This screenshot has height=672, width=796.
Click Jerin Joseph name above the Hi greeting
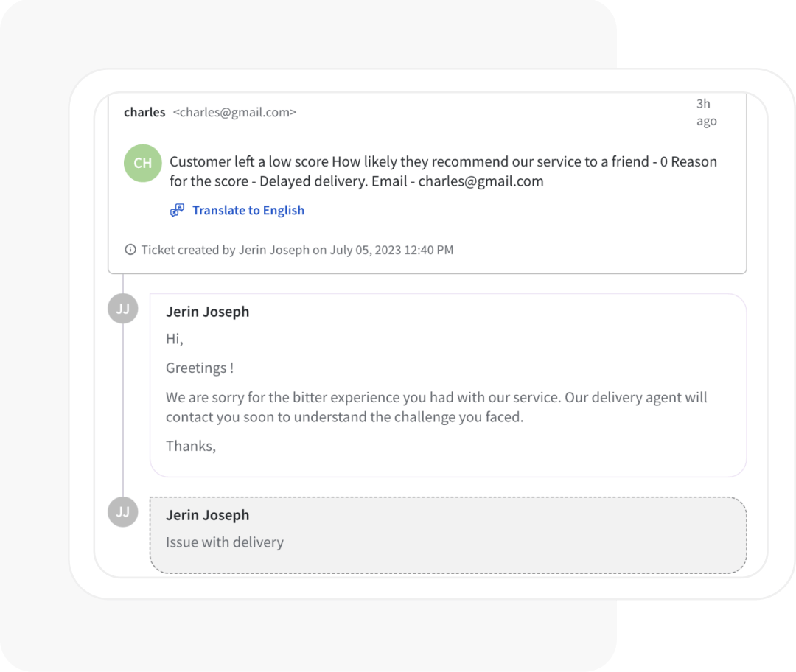click(x=207, y=312)
